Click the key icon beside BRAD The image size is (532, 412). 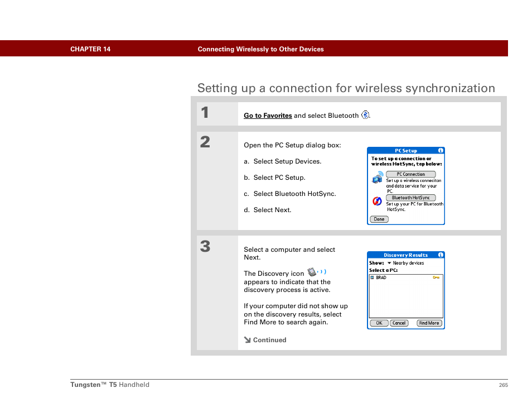pos(436,277)
